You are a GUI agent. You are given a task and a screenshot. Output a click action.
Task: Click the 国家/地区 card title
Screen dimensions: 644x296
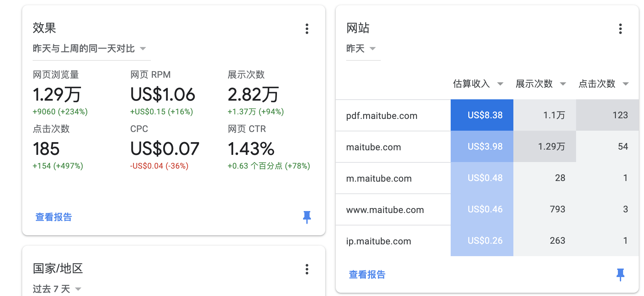point(58,269)
